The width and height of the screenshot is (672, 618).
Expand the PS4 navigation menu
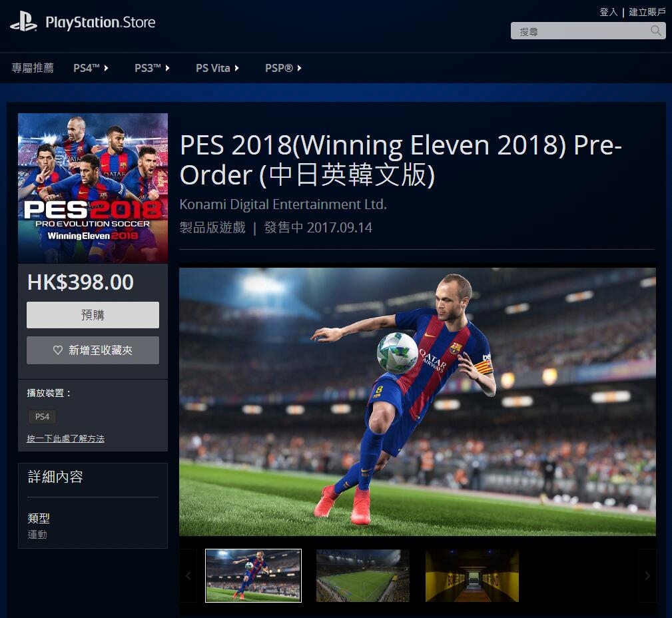pyautogui.click(x=91, y=68)
